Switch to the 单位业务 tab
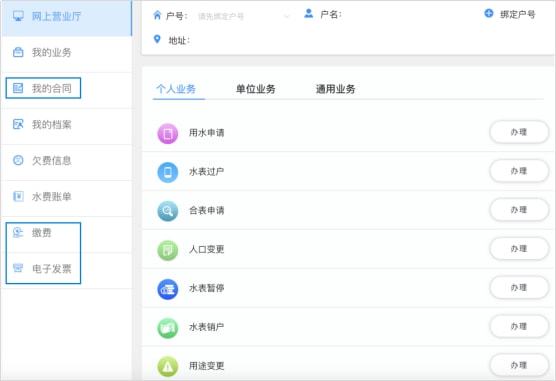This screenshot has height=381, width=556. (x=256, y=89)
